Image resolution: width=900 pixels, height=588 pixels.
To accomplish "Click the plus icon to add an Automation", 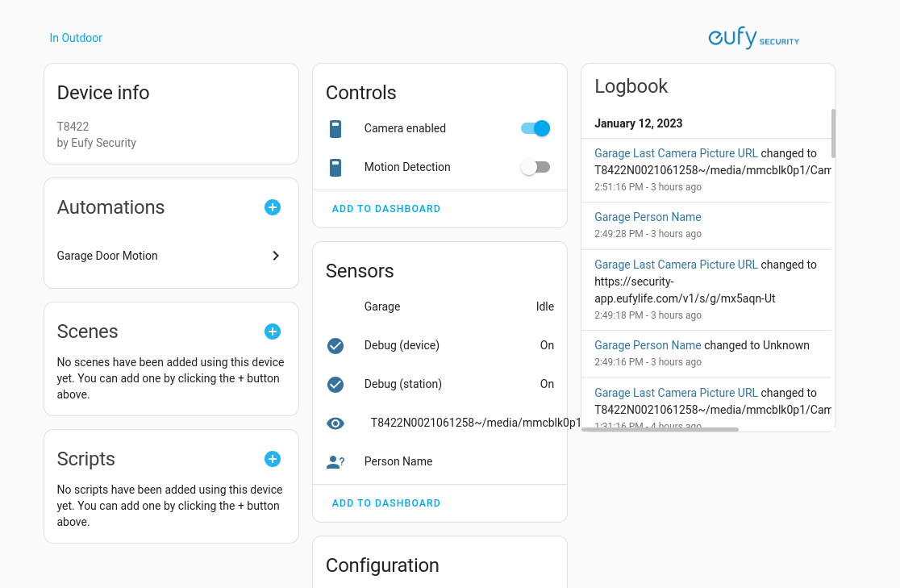I will (273, 207).
